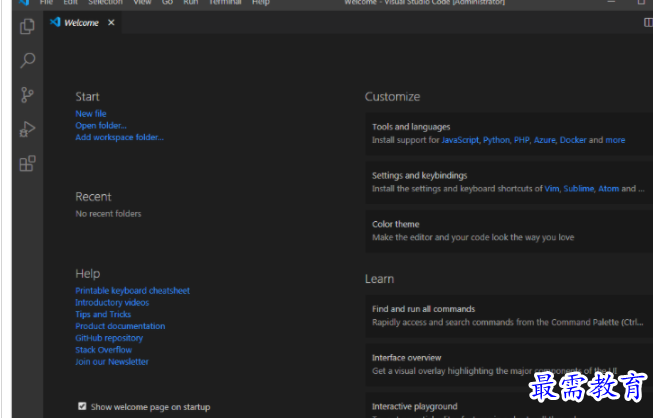Open GitHub repository link
Viewport: 653px width, 418px height.
pyautogui.click(x=109, y=338)
